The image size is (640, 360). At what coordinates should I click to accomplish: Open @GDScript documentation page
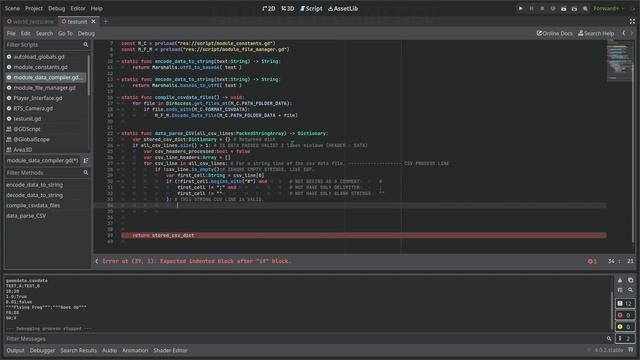coord(27,129)
